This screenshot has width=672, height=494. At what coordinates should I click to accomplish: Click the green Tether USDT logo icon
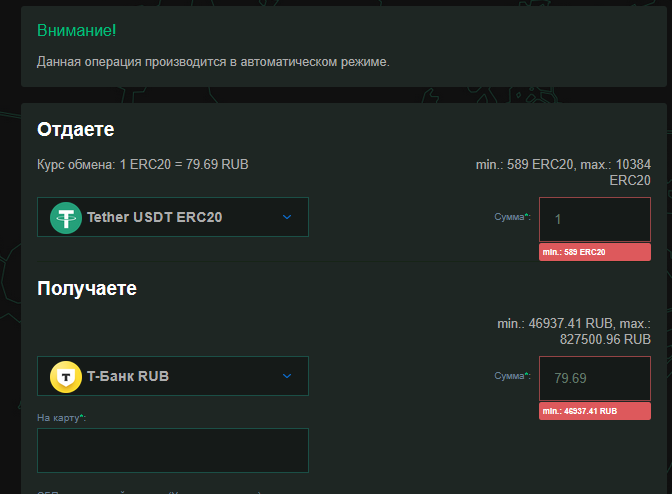(67, 217)
